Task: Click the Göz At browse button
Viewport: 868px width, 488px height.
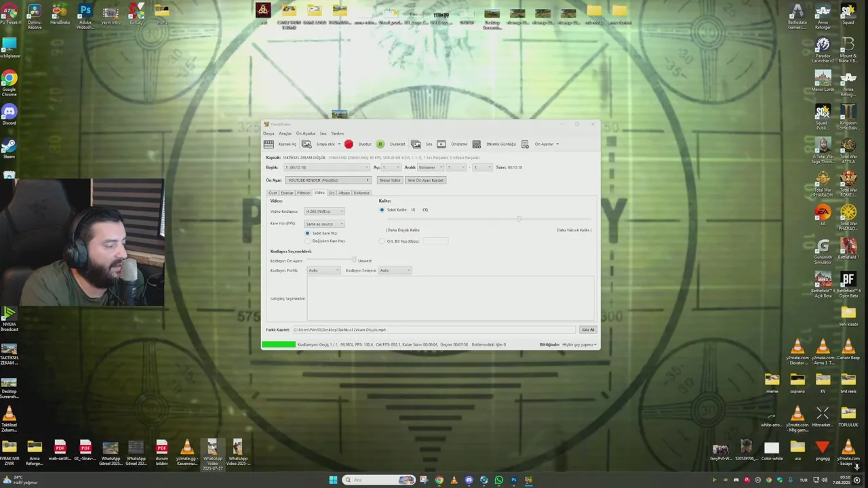Action: pos(588,329)
